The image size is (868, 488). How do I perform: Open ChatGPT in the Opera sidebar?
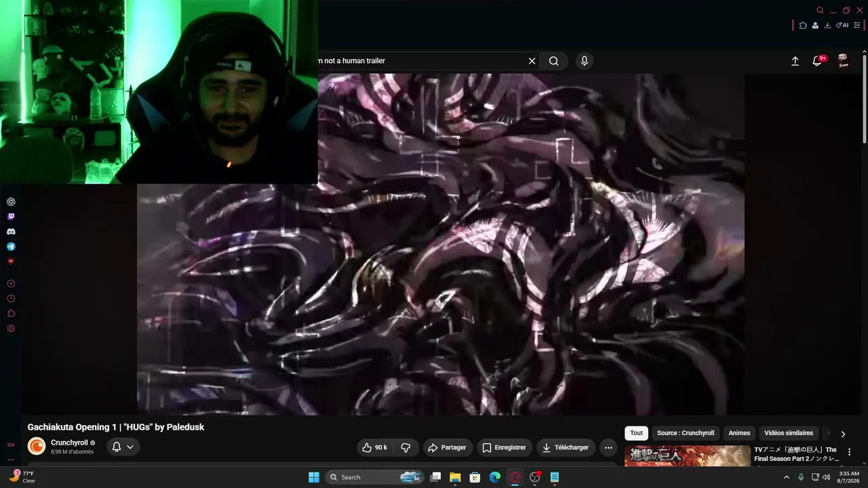click(11, 202)
